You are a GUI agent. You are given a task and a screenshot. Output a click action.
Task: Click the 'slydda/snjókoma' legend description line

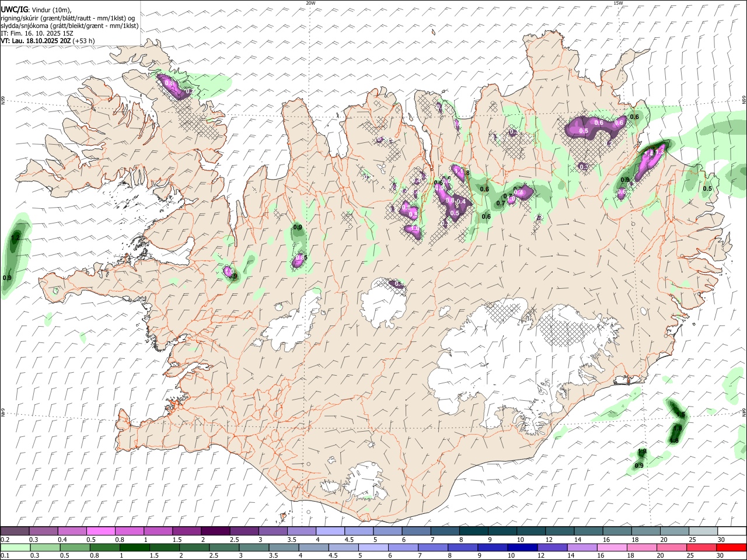pyautogui.click(x=69, y=26)
